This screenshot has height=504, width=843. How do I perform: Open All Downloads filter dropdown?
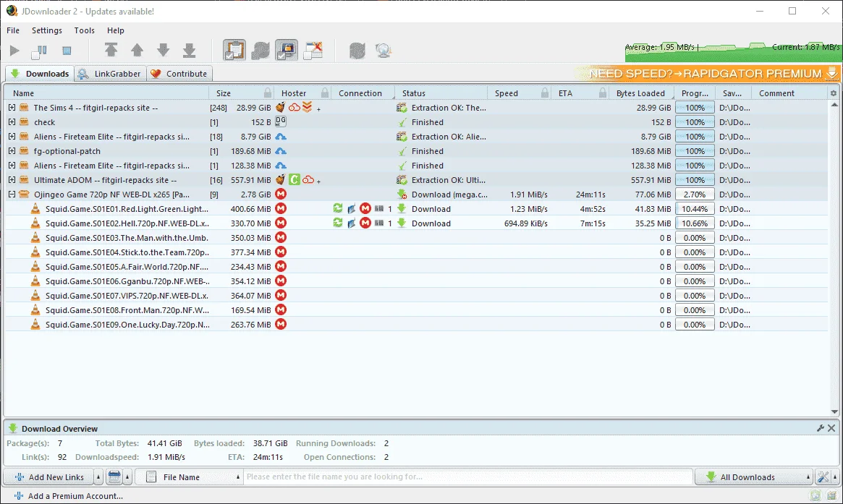[754, 477]
